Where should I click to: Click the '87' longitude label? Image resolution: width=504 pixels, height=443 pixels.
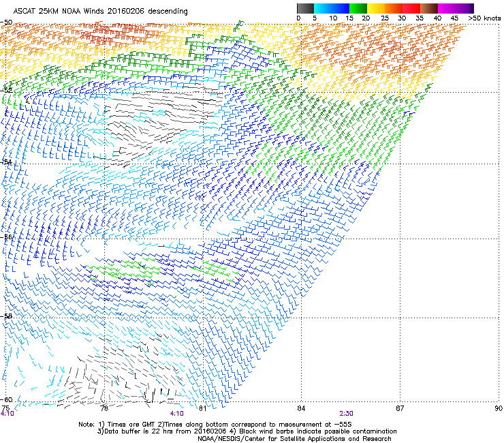[x=400, y=408]
